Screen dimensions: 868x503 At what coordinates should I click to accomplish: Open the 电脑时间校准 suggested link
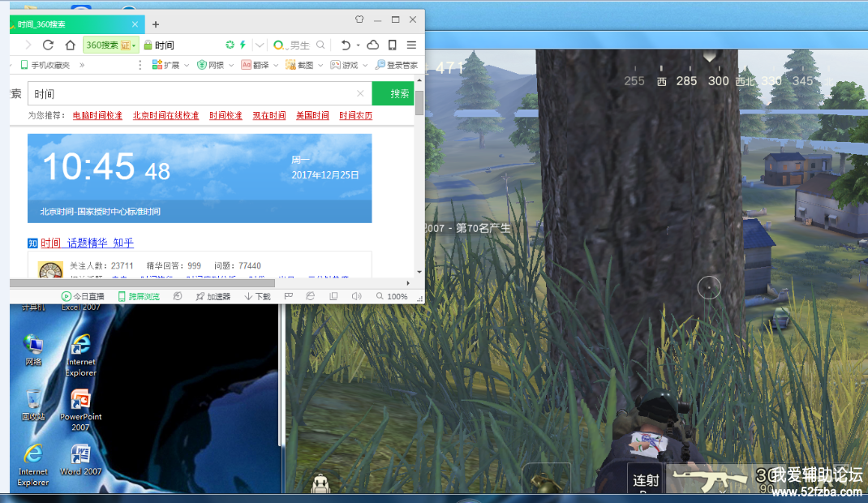[x=97, y=115]
